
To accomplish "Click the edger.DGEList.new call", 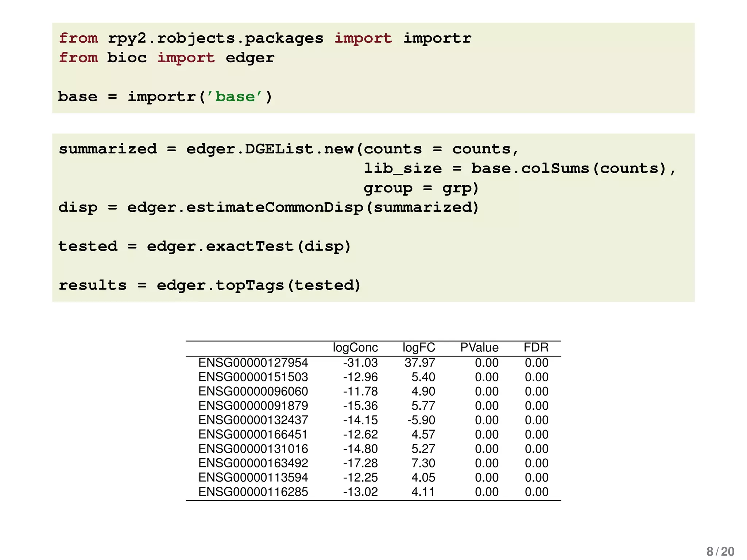I will [289, 149].
